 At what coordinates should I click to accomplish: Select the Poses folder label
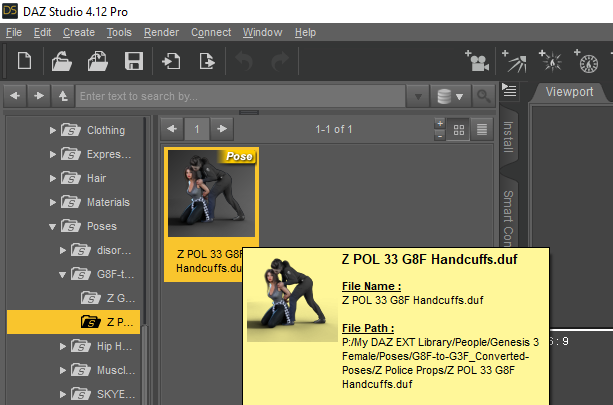pyautogui.click(x=102, y=226)
